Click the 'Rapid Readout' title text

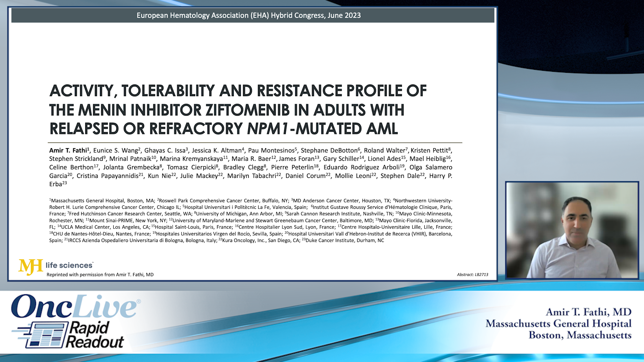click(x=95, y=335)
